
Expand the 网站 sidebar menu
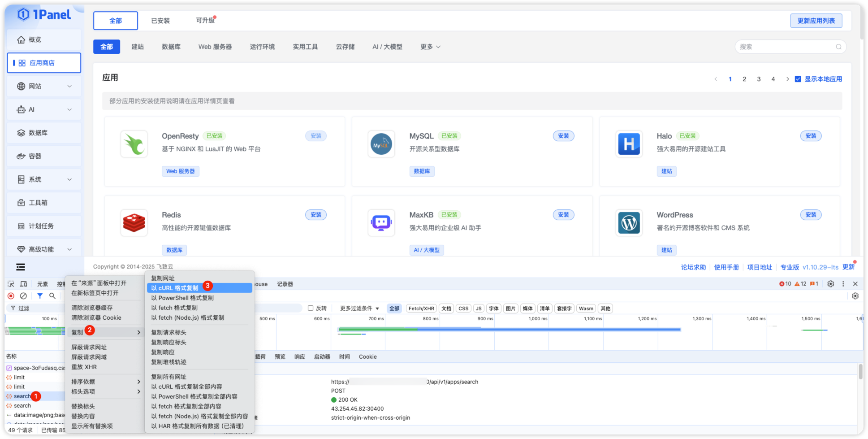coord(44,86)
